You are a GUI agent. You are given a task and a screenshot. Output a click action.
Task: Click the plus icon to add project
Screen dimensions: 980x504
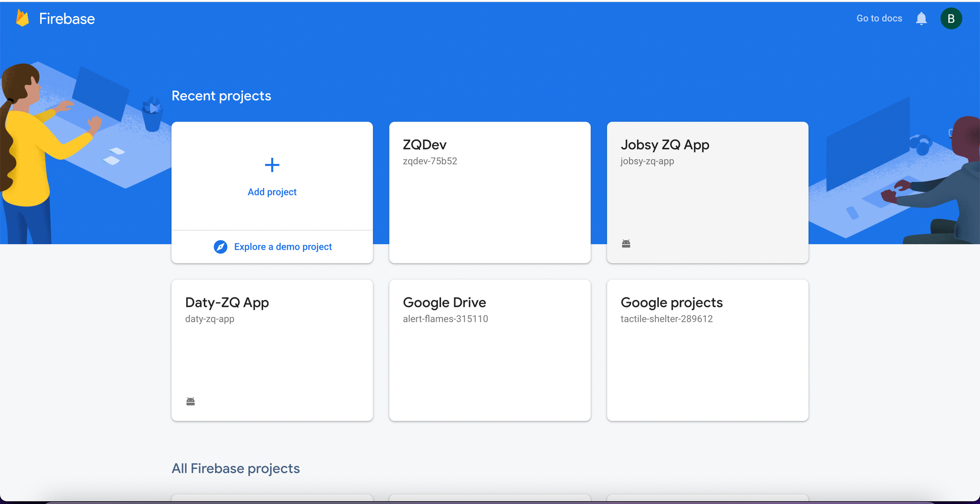pos(272,165)
